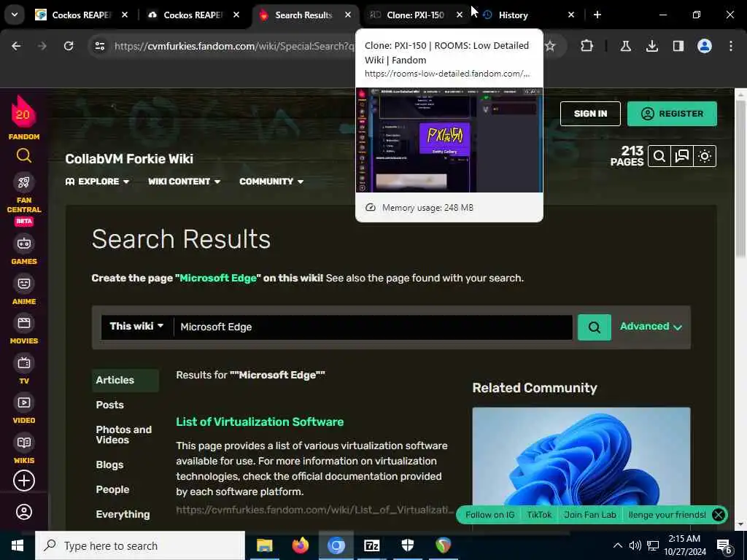
Task: Open Video in the Fandom sidebar
Action: point(24,409)
